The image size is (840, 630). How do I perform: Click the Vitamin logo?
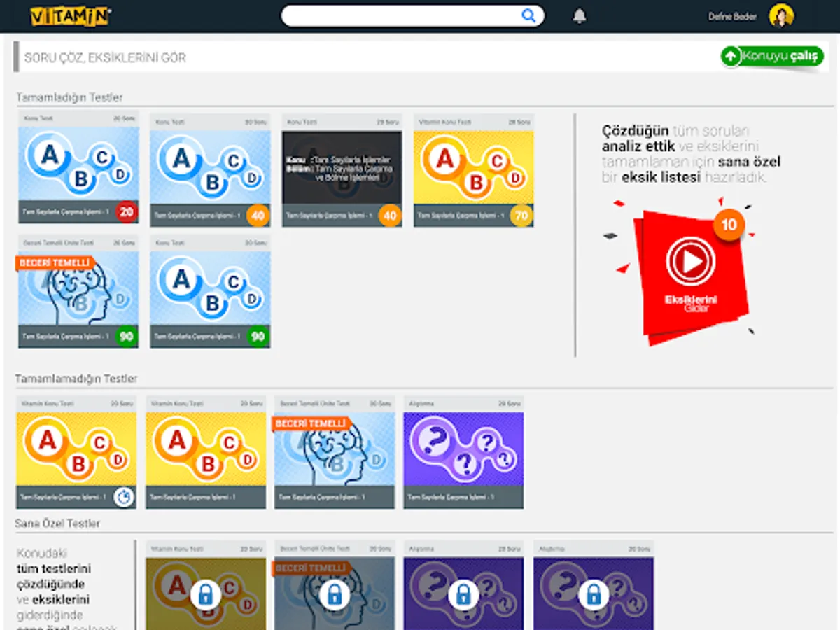[70, 16]
